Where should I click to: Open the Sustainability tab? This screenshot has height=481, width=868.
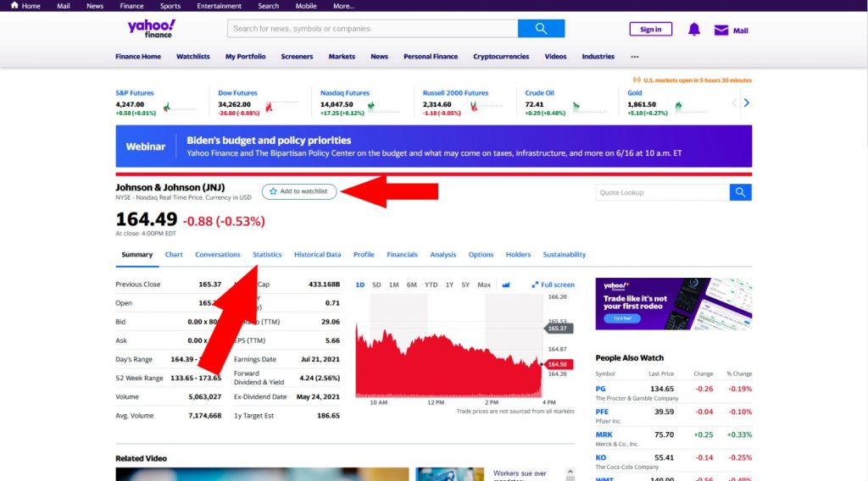coord(564,254)
